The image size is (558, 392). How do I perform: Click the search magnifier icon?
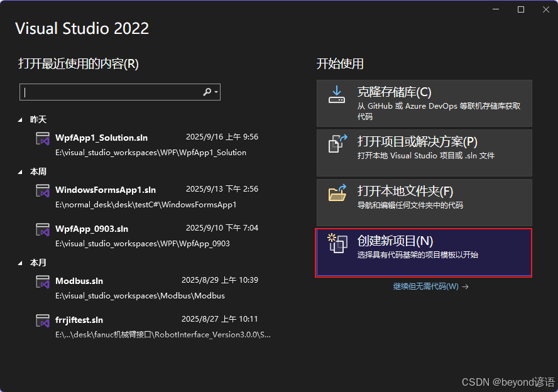[x=207, y=92]
